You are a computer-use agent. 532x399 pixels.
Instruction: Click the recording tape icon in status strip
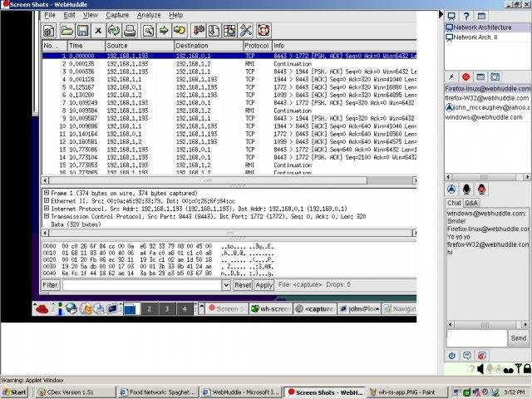coord(508,370)
